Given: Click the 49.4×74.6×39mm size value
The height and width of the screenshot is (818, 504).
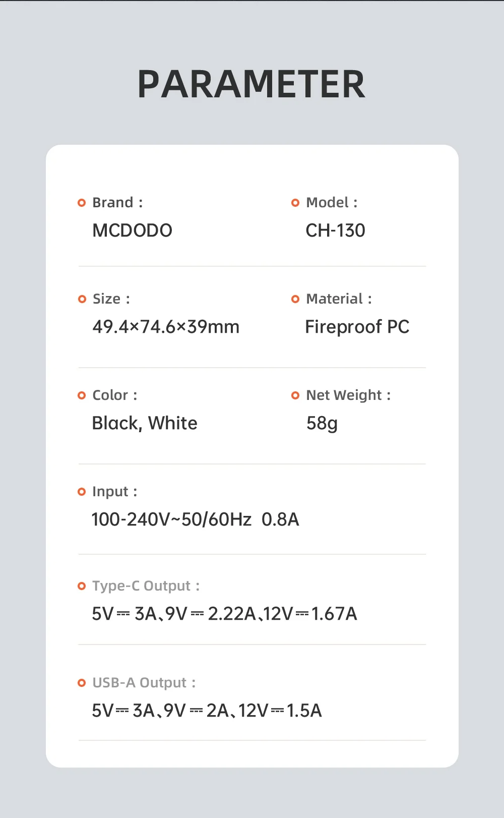Looking at the screenshot, I should [166, 327].
